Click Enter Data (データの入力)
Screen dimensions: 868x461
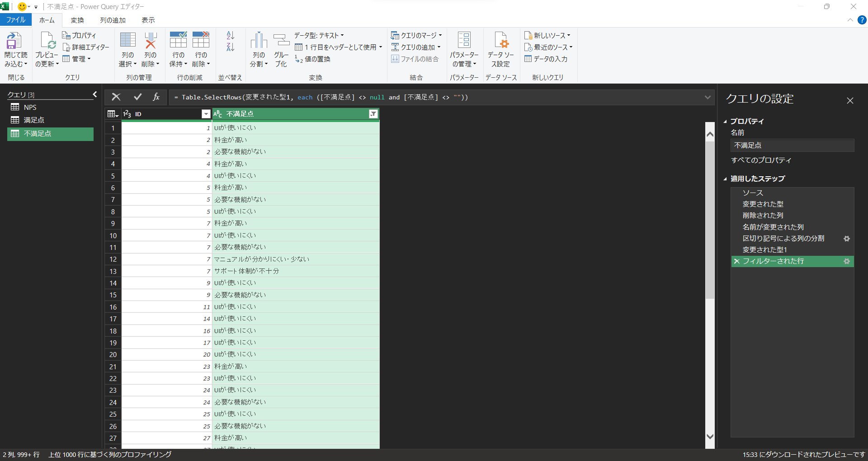546,59
